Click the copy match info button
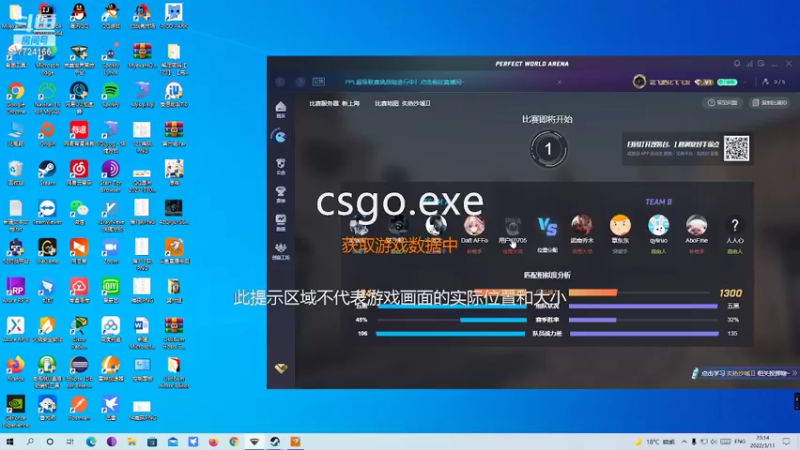The width and height of the screenshot is (800, 450). pyautogui.click(x=769, y=103)
